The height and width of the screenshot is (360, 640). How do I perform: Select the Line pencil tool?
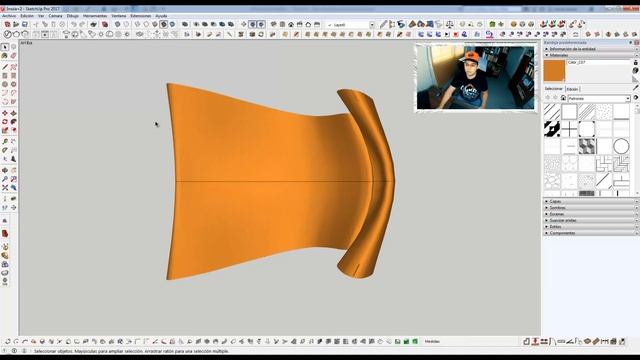pos(5,67)
